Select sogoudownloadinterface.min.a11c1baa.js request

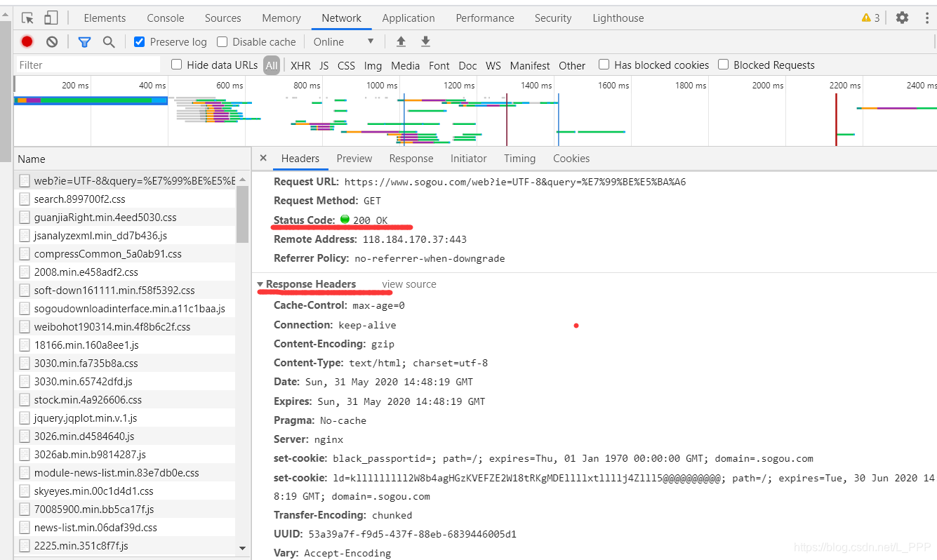pos(126,309)
